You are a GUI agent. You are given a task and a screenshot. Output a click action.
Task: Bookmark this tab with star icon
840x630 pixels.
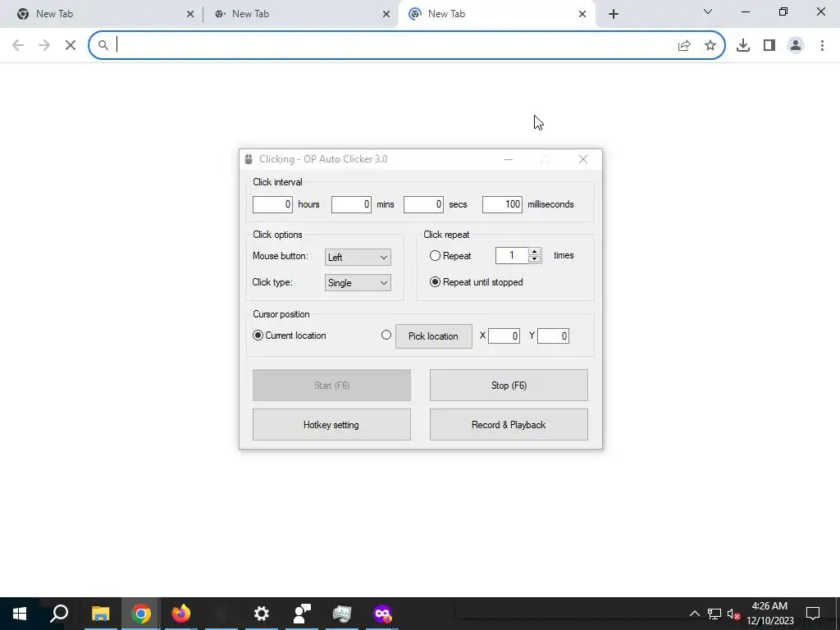click(x=710, y=46)
